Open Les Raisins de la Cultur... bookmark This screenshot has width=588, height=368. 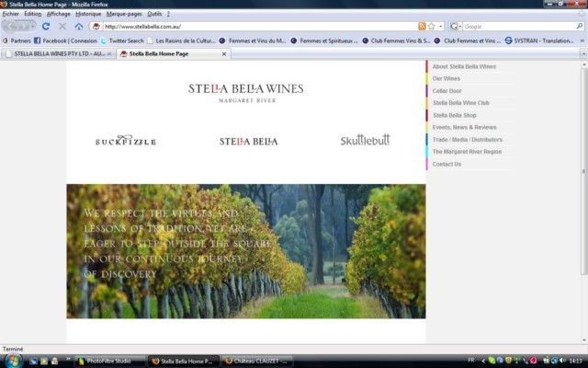click(182, 40)
